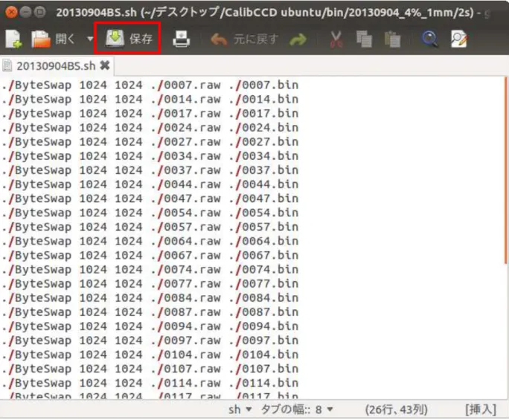The height and width of the screenshot is (420, 509).
Task: Close the 20130904BS.sh tab
Action: click(105, 65)
